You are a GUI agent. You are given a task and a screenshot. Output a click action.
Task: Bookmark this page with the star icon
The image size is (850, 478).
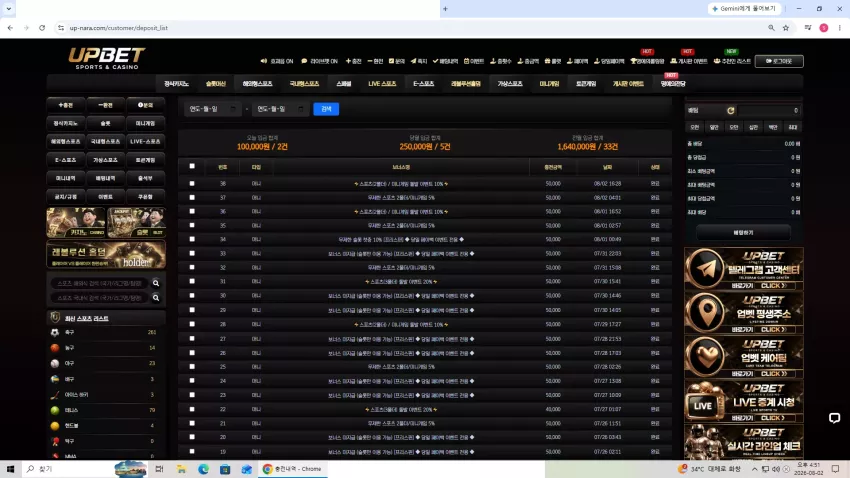click(x=785, y=28)
